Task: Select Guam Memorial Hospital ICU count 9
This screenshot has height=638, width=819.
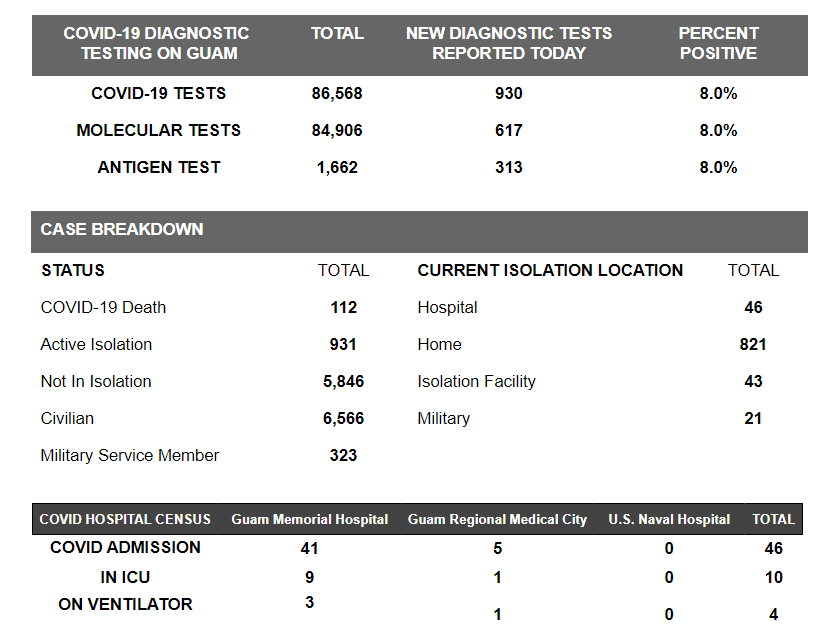Action: tap(310, 577)
